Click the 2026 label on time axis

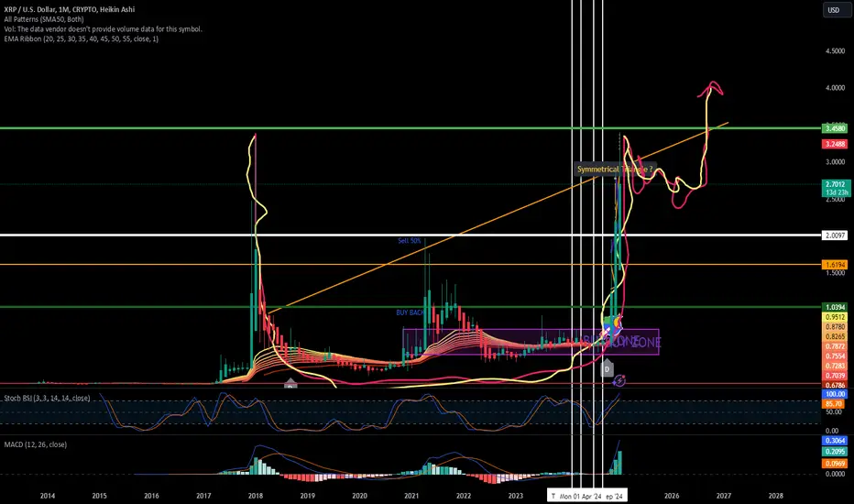[x=672, y=496]
